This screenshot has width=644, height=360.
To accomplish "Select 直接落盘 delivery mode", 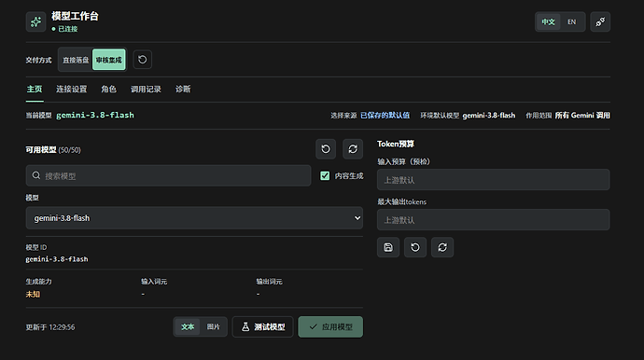I will pos(76,60).
